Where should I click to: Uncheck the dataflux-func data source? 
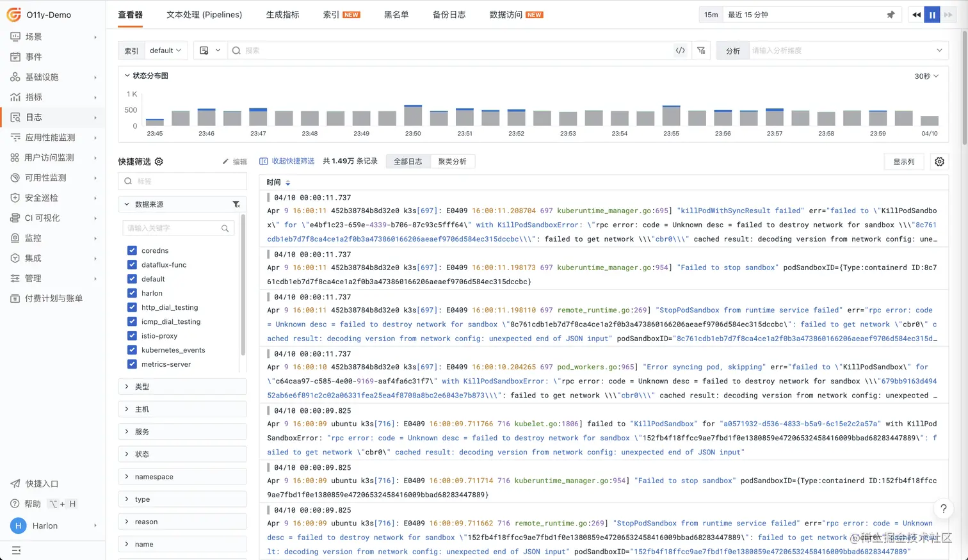point(132,264)
